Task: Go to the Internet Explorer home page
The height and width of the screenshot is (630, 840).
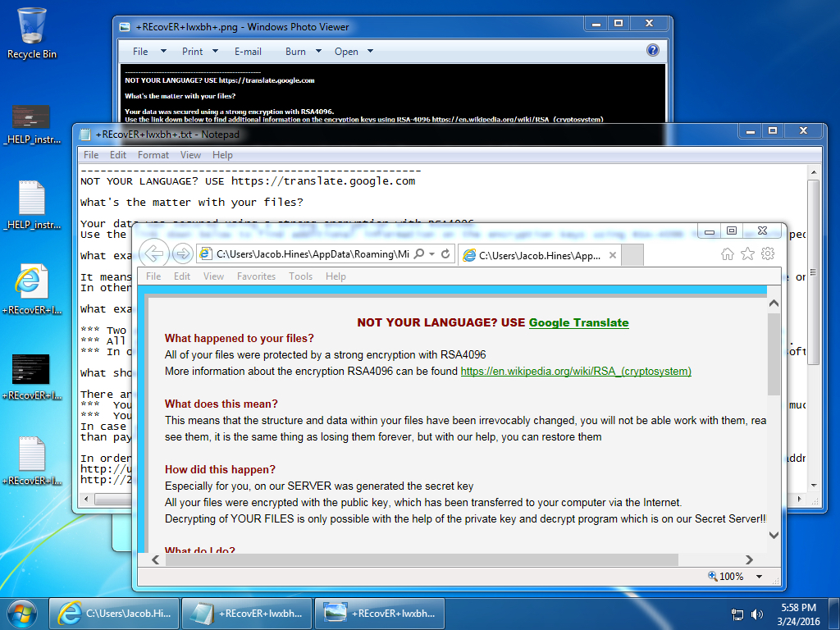Action: [727, 253]
